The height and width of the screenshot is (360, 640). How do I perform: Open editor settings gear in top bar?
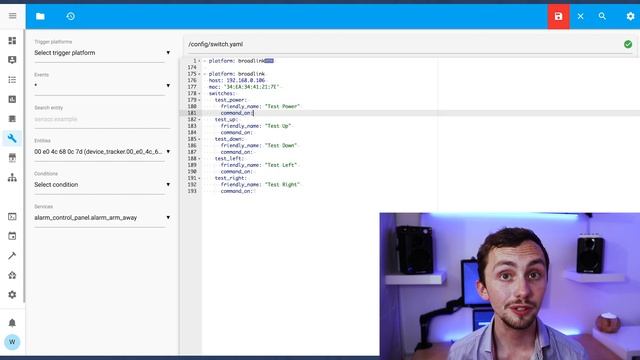click(630, 16)
